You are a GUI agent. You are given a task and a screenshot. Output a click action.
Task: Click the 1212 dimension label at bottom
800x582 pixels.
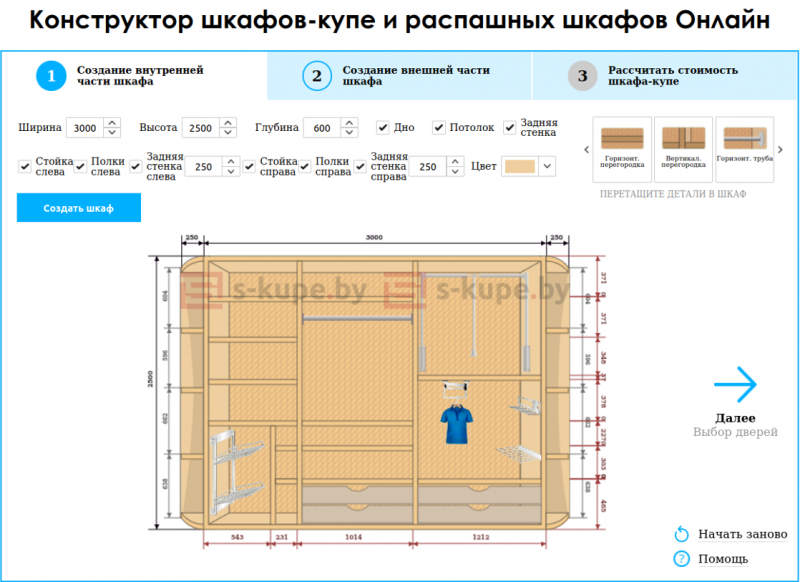point(481,537)
